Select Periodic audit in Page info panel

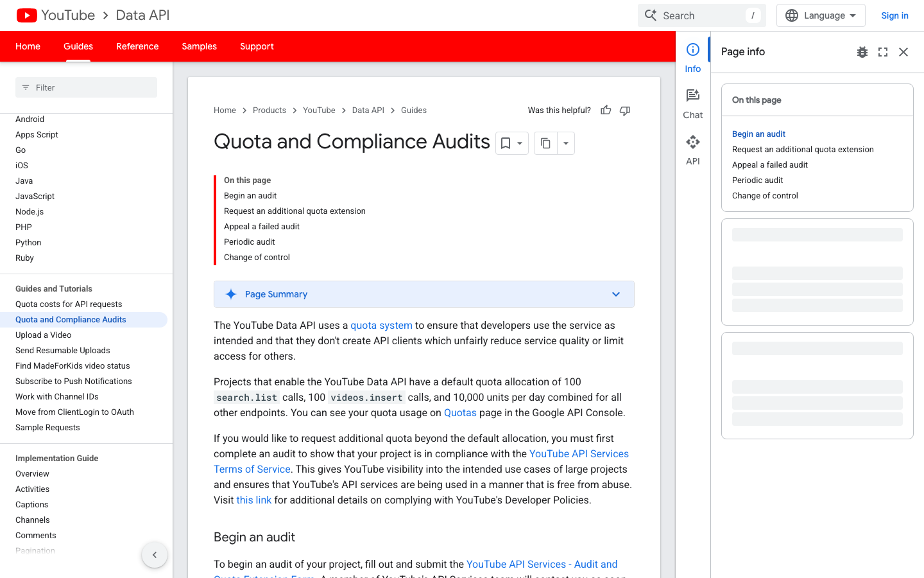pyautogui.click(x=757, y=180)
